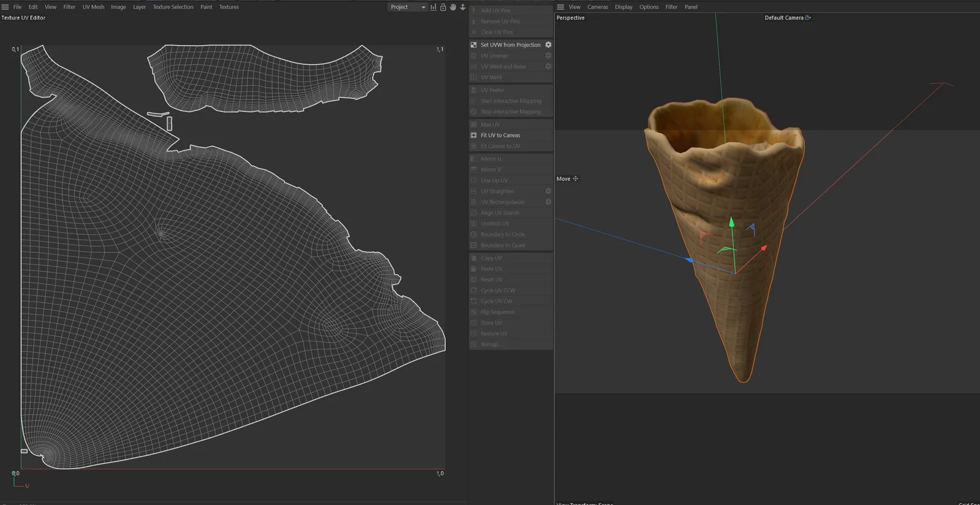Open the Textures menu
This screenshot has width=980, height=505.
pyautogui.click(x=229, y=7)
